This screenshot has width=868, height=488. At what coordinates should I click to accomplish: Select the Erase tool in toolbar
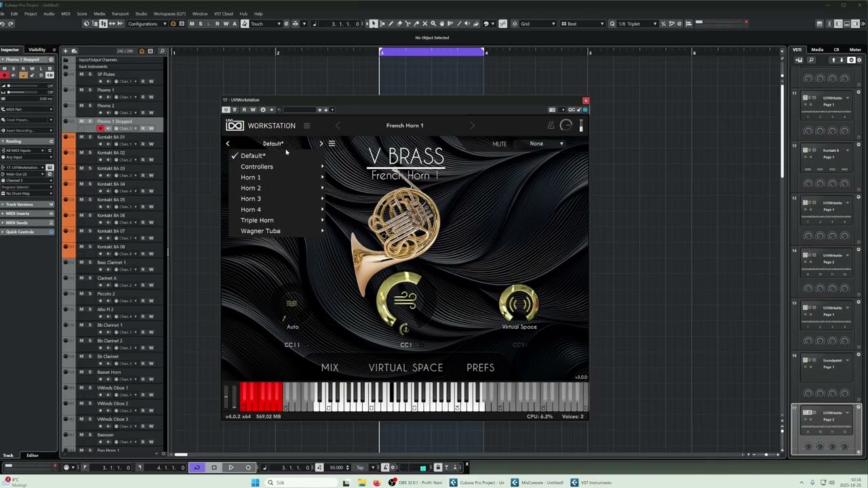(x=399, y=24)
